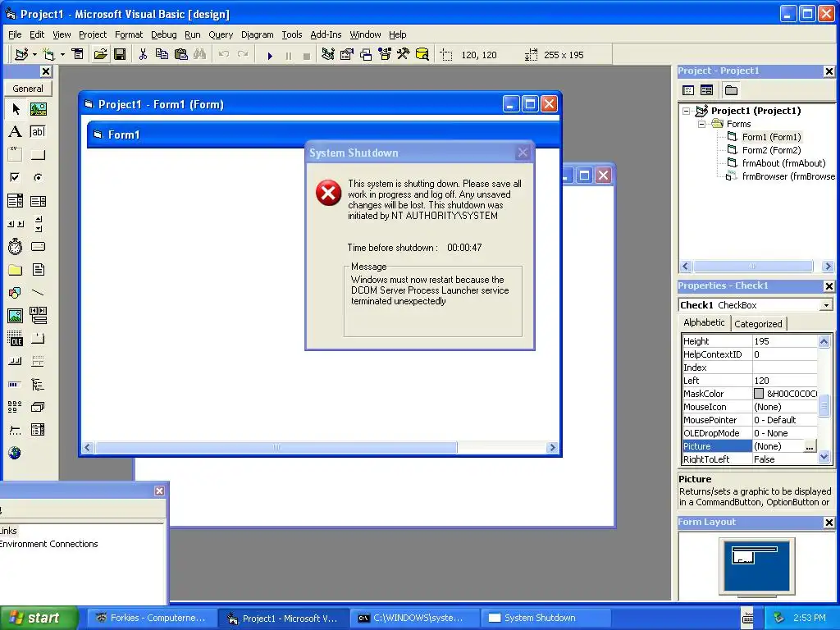Image resolution: width=840 pixels, height=630 pixels.
Task: Select the HScrollBar control tool
Action: point(16,223)
